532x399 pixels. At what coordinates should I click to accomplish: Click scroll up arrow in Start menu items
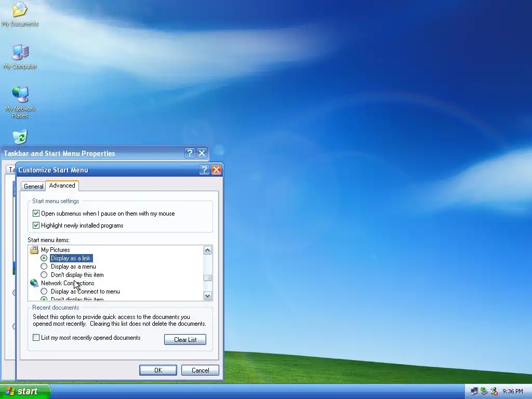coord(208,250)
